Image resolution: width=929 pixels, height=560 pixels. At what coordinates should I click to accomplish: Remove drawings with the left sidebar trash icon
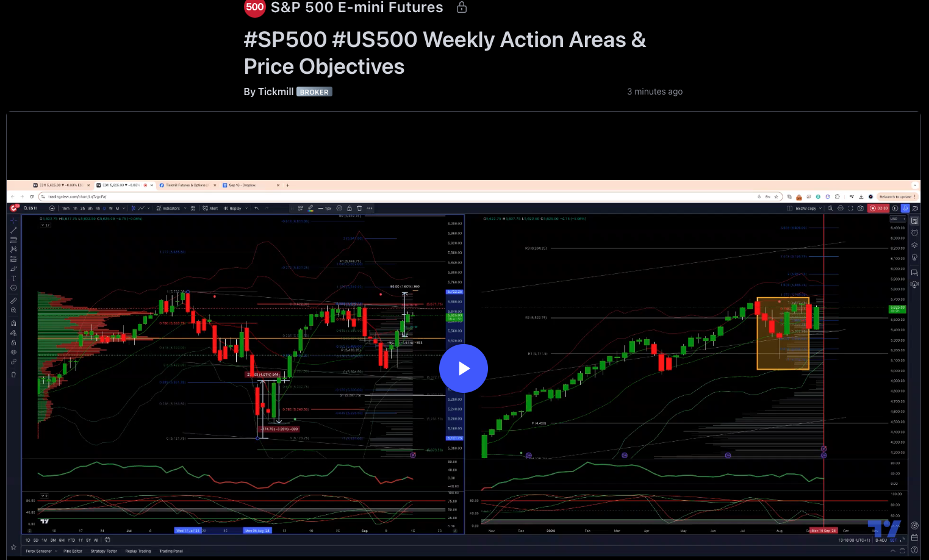coord(13,374)
